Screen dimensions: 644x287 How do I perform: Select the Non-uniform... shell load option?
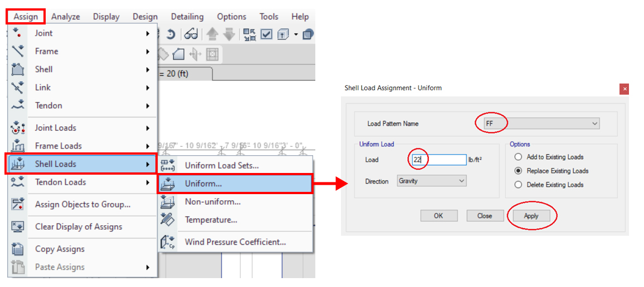[x=235, y=202]
